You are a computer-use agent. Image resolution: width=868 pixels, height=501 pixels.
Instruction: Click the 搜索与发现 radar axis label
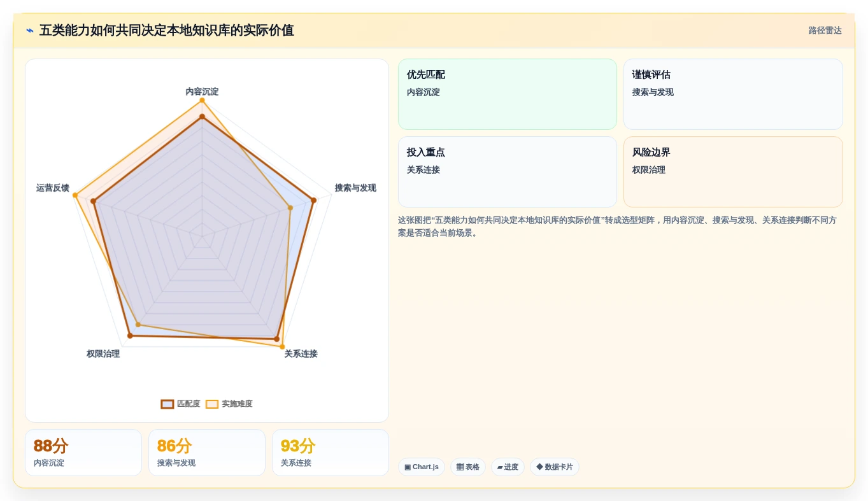(x=355, y=188)
